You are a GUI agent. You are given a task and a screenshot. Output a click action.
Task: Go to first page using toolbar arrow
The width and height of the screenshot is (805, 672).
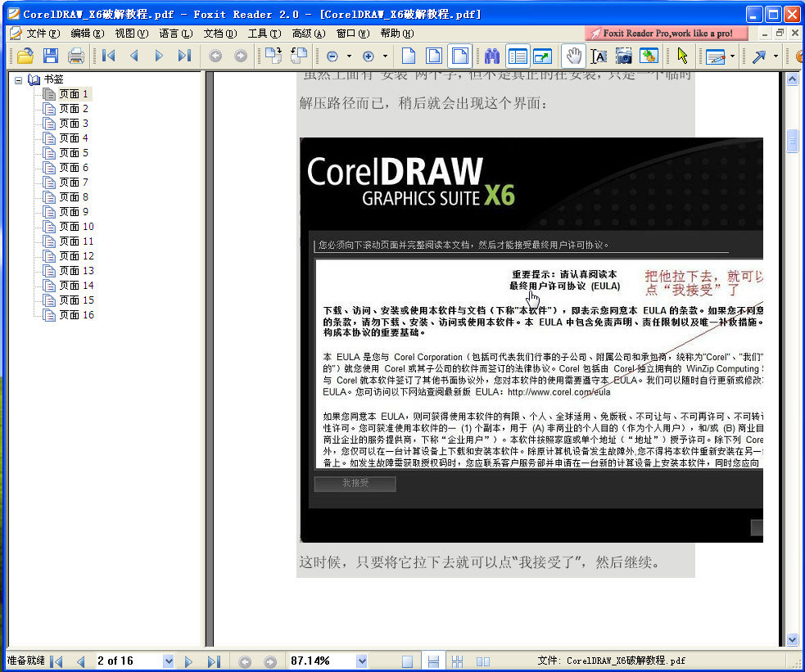[109, 56]
